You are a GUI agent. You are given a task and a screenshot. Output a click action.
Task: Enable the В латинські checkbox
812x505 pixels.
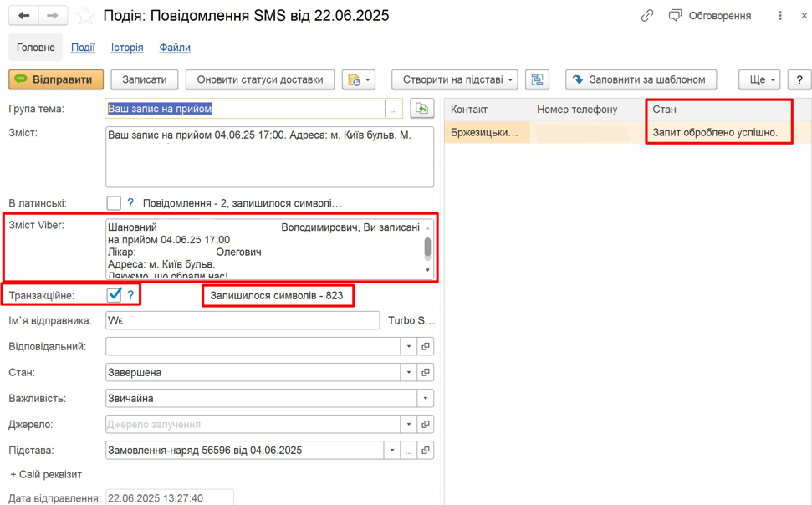[114, 203]
